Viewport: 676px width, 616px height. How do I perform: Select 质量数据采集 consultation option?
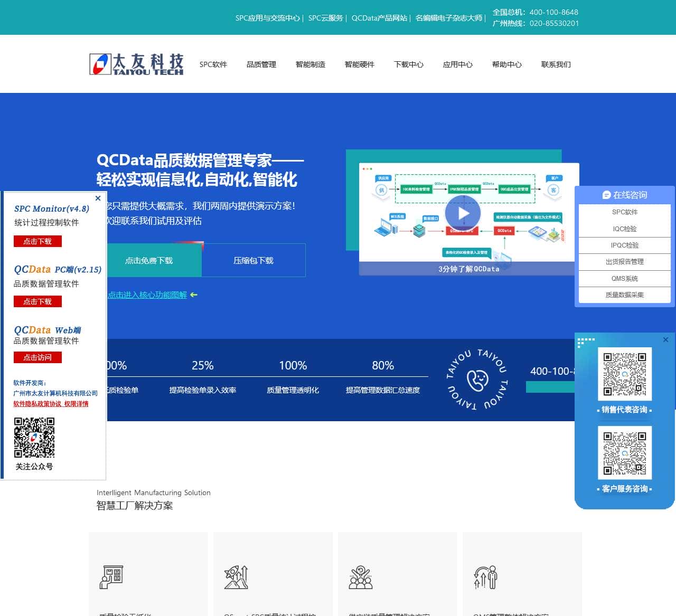click(x=625, y=295)
